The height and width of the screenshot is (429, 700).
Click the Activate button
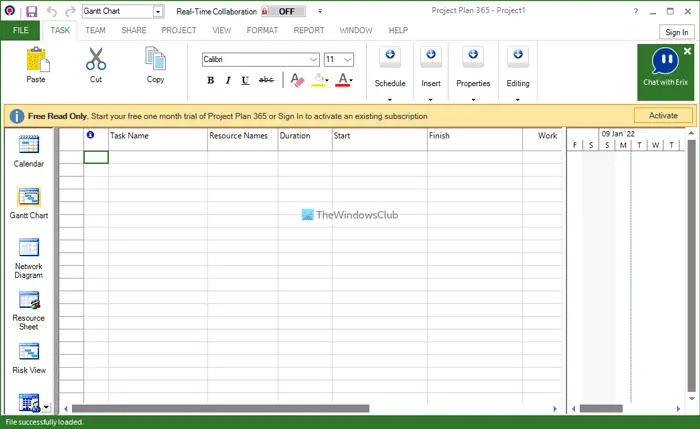pyautogui.click(x=662, y=116)
